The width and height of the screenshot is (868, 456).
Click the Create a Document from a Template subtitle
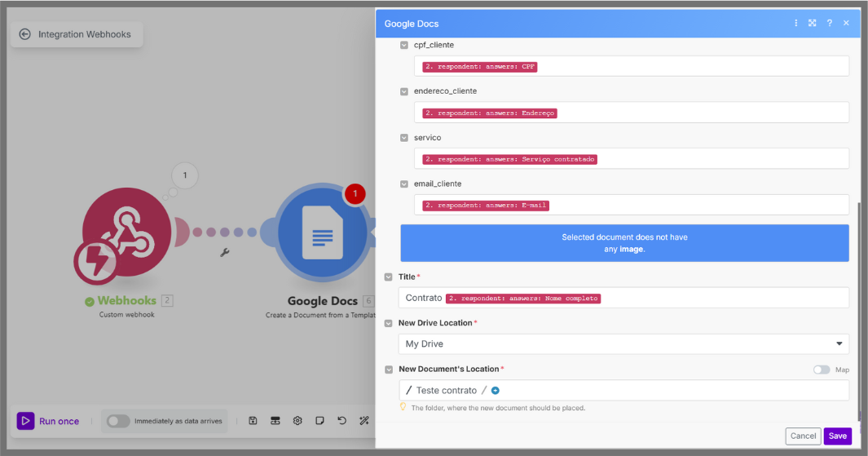pos(320,315)
